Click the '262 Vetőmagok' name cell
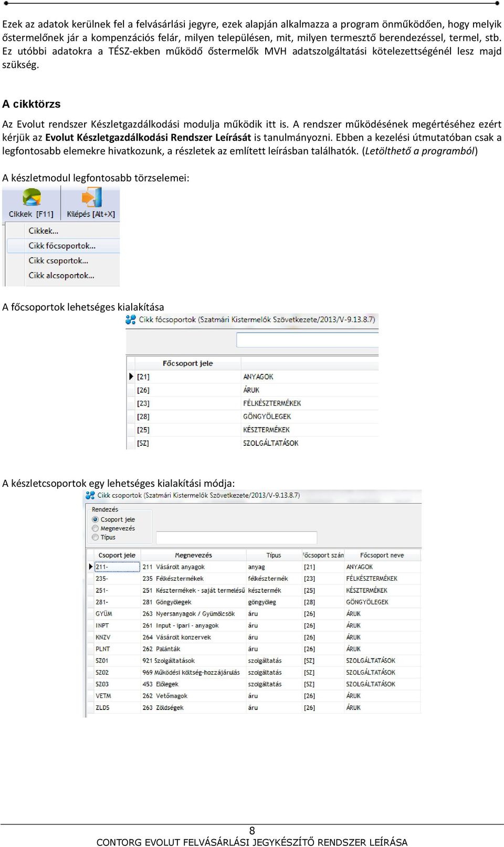Image resolution: width=504 pixels, height=847 pixels. point(193,696)
